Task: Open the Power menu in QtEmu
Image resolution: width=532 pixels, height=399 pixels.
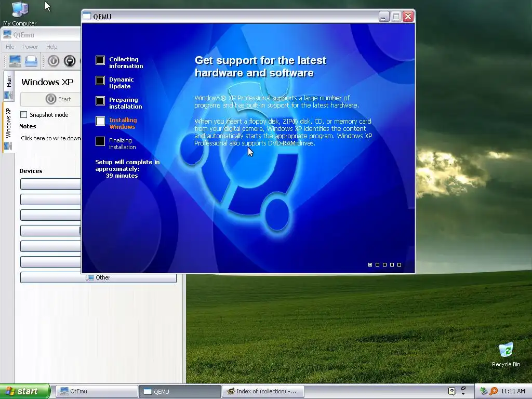Action: click(30, 47)
